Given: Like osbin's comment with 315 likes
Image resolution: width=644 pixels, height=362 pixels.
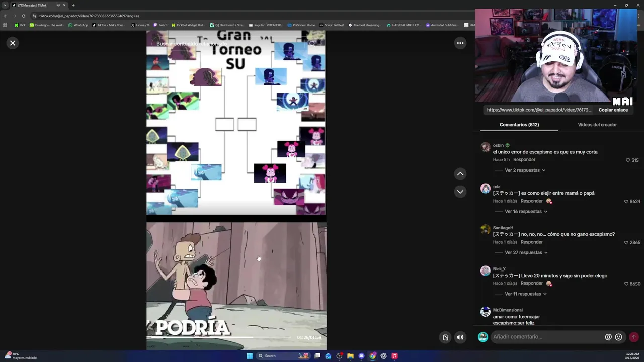Looking at the screenshot, I should coord(628,160).
